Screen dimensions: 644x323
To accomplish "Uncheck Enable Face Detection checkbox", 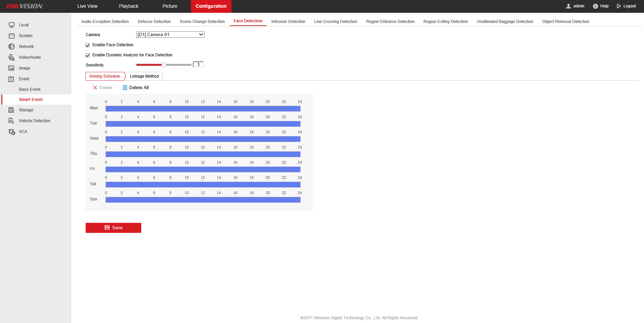I will [x=88, y=45].
